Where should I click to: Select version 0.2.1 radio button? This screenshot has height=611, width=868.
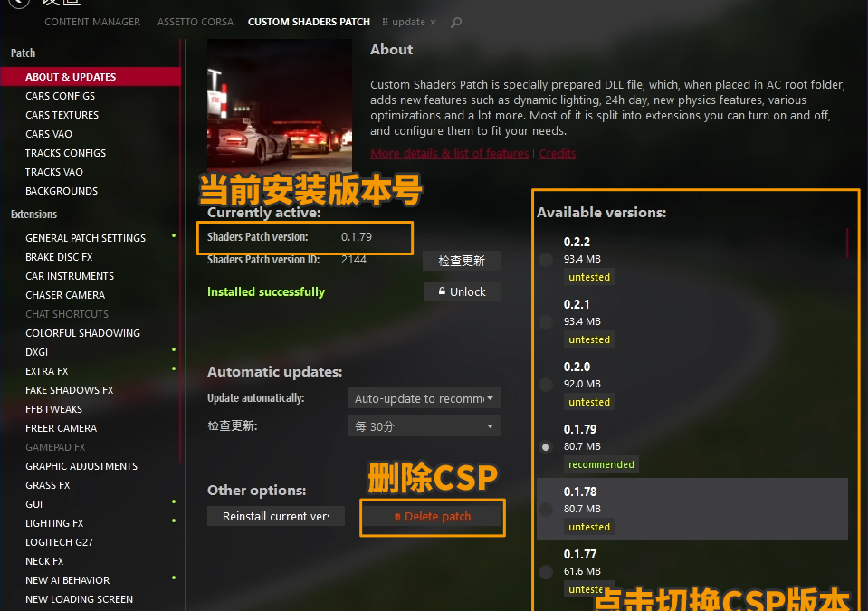click(x=546, y=321)
